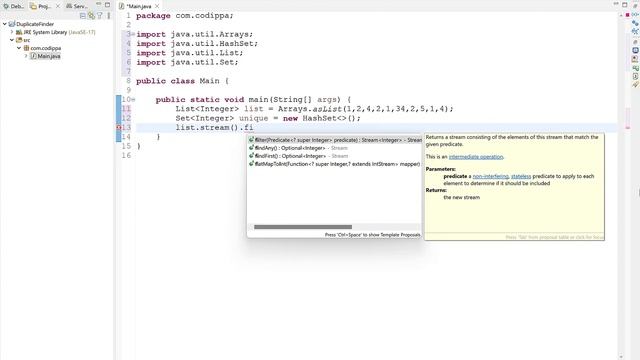Select the com.codippa package
640x360 pixels.
(x=46, y=48)
